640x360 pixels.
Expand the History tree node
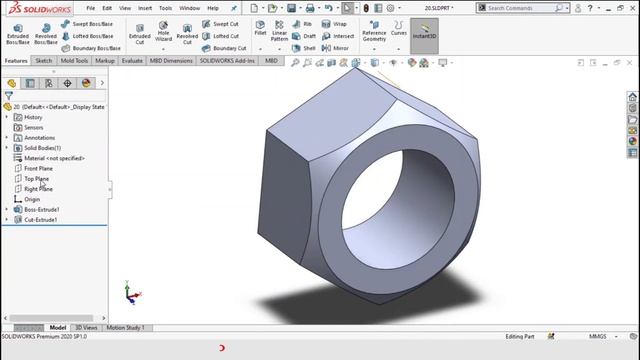point(7,117)
